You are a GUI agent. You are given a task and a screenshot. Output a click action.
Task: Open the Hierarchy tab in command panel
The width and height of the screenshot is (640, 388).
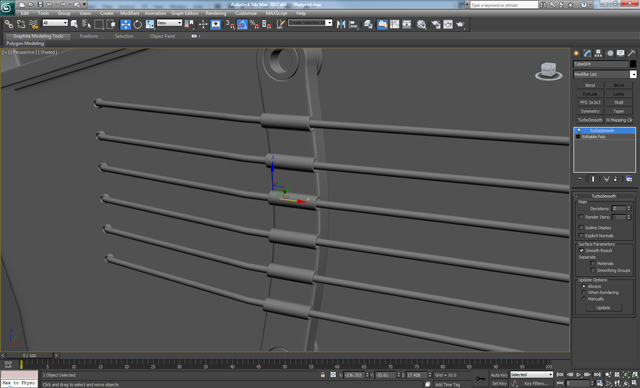pyautogui.click(x=598, y=53)
